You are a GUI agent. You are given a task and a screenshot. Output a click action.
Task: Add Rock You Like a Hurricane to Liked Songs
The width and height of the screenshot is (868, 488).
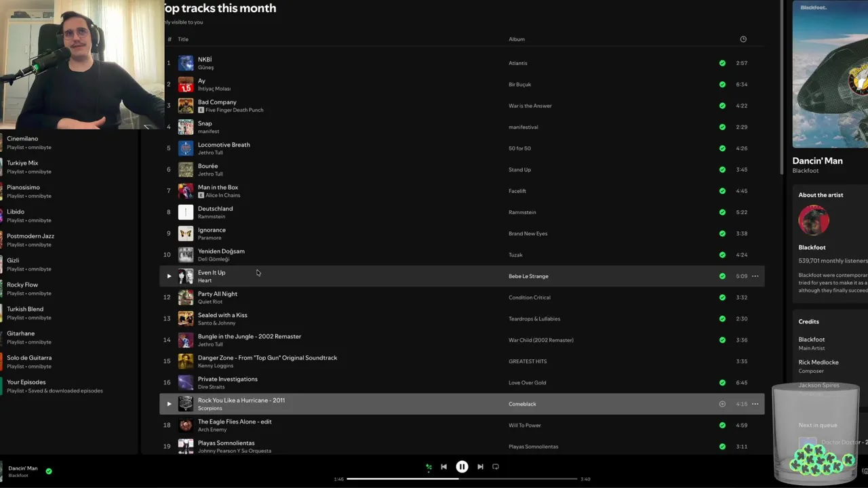722,404
